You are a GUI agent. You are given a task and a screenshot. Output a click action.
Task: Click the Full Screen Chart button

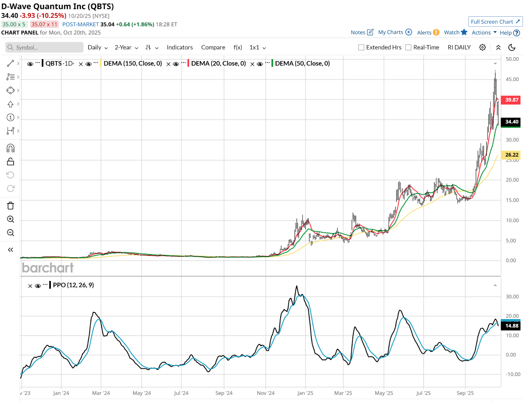495,22
